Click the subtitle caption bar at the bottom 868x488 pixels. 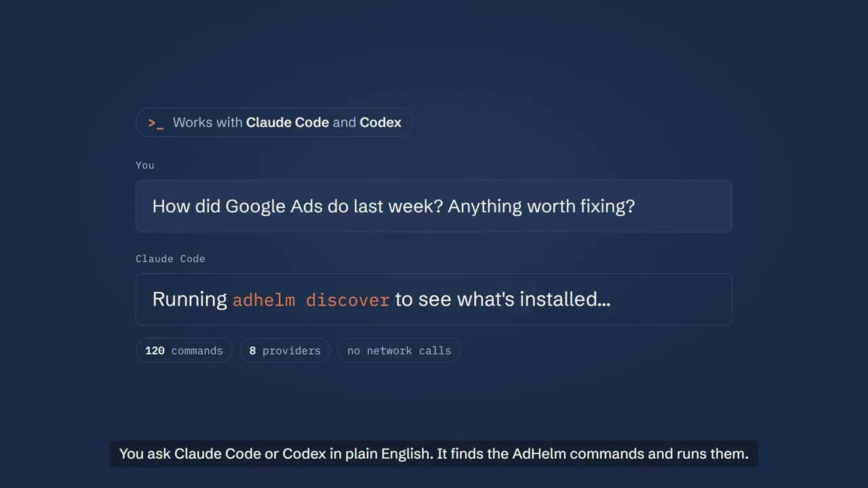tap(434, 454)
